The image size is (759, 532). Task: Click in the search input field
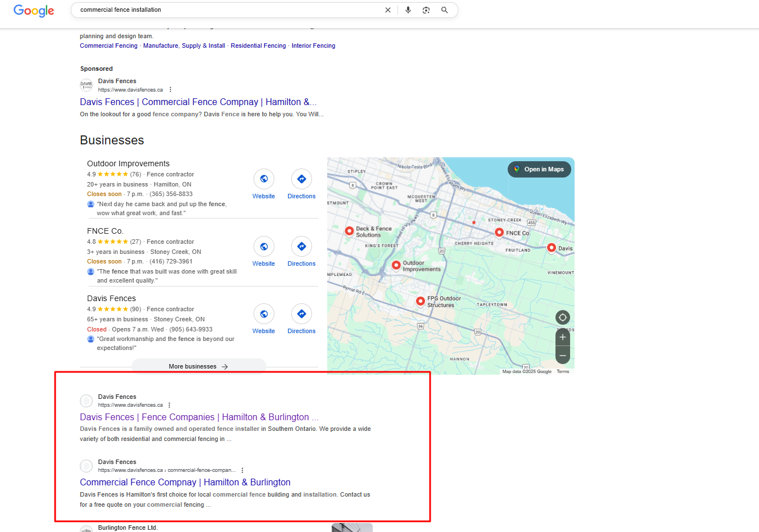coord(228,10)
